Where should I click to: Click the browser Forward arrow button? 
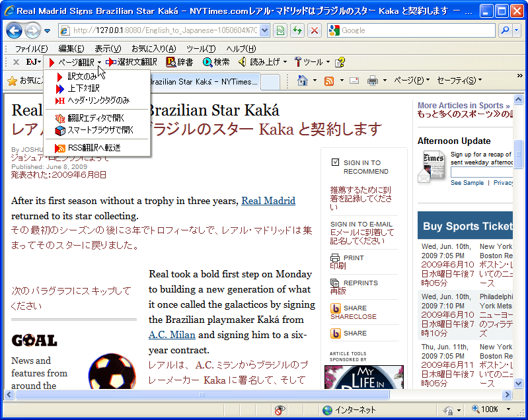pos(32,30)
